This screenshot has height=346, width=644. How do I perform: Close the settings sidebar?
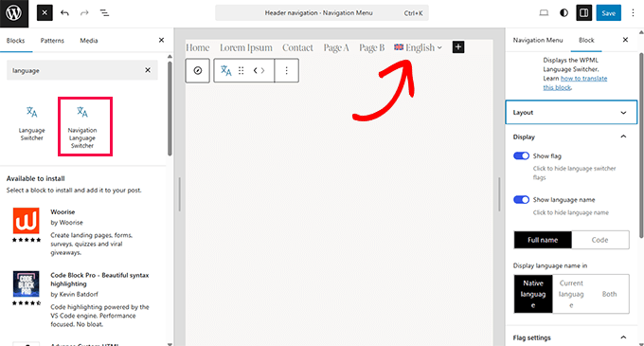point(625,40)
